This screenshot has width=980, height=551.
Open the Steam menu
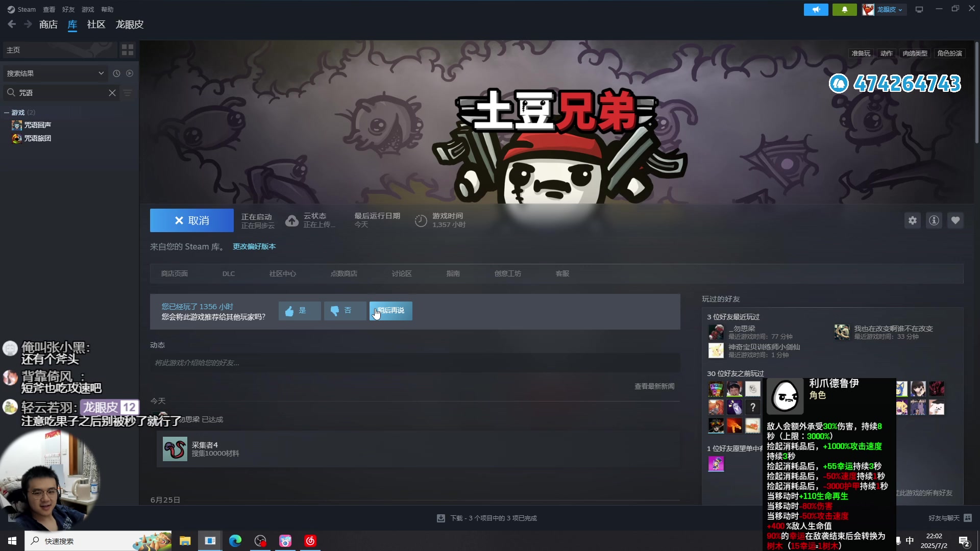(x=21, y=10)
